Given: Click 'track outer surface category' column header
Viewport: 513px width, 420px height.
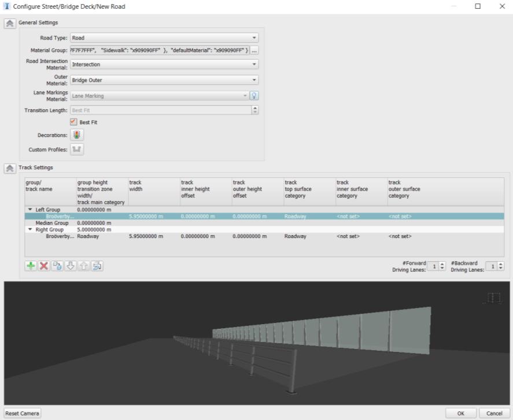Looking at the screenshot, I should [x=445, y=192].
